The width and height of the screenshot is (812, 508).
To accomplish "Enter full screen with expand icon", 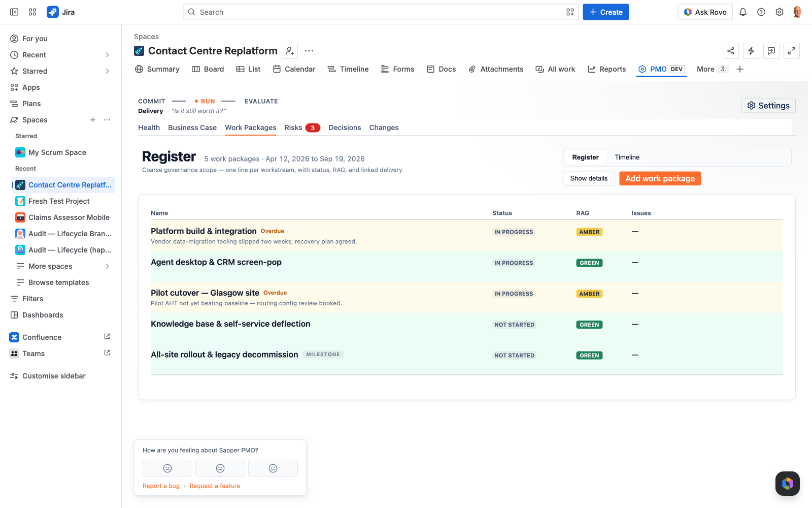I will click(792, 51).
